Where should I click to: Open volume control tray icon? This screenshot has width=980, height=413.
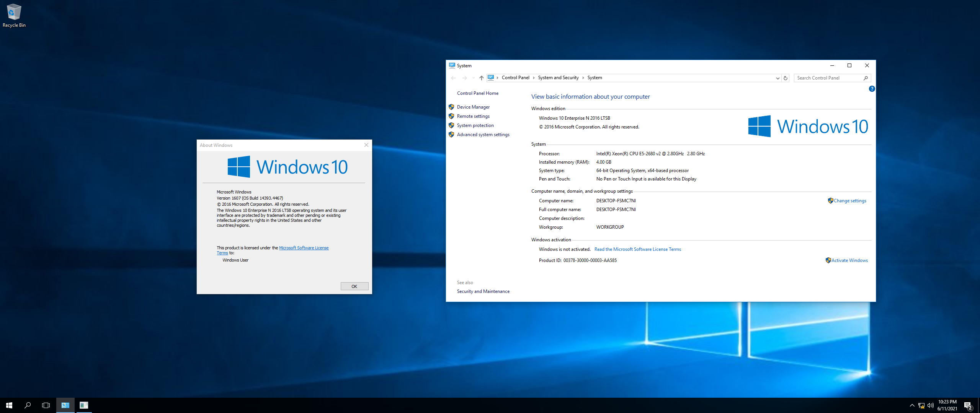[x=931, y=405]
